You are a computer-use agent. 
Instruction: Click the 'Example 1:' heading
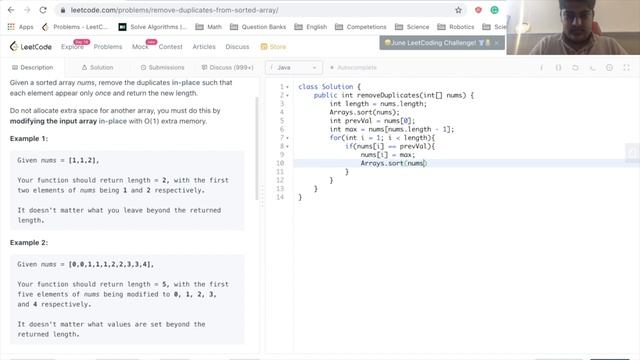coord(29,139)
